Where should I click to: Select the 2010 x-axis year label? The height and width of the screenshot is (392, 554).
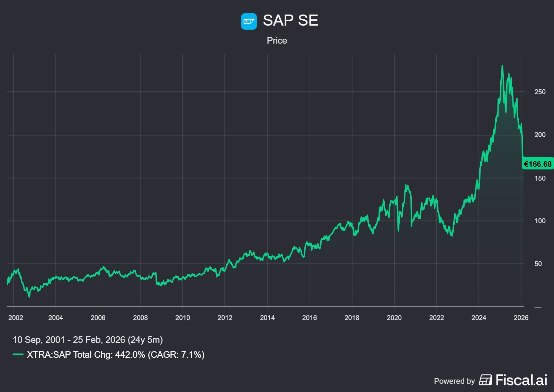(x=182, y=318)
